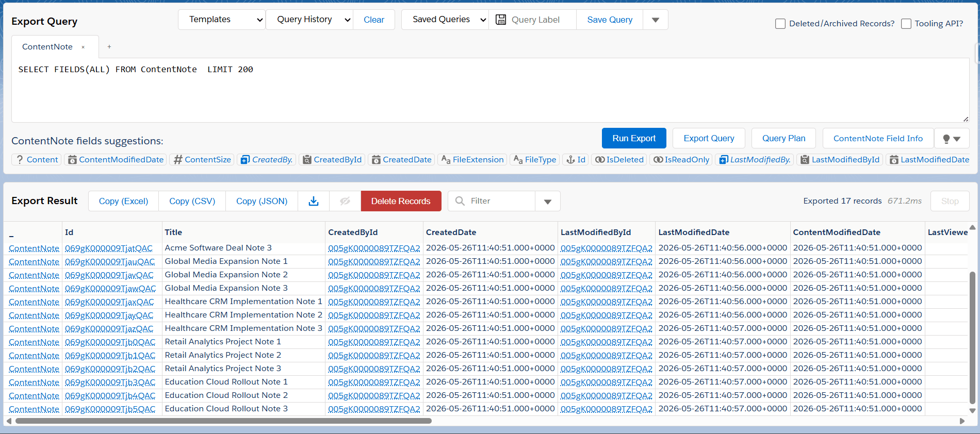Insert the FileExtension field suggestion

tap(472, 160)
